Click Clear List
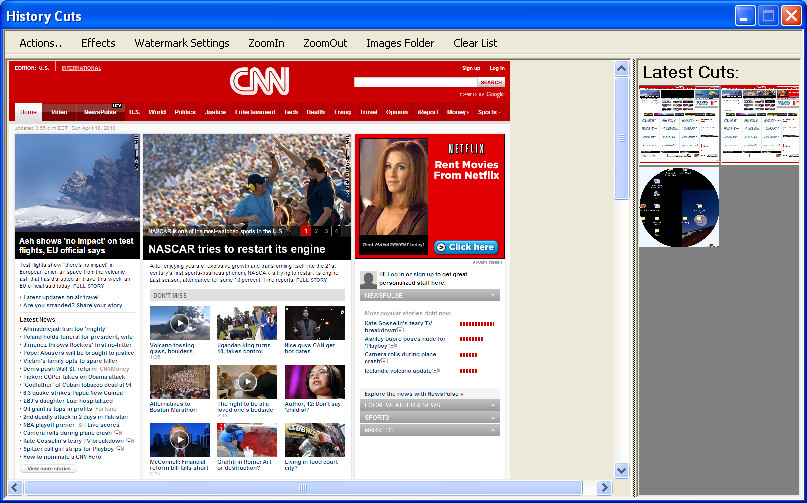Viewport: 807px width, 503px height. coord(475,43)
